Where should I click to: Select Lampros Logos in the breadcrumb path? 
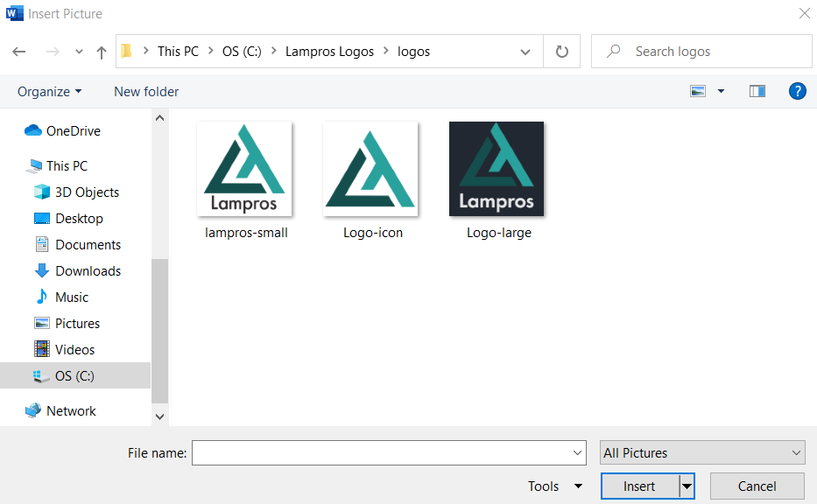pyautogui.click(x=329, y=52)
